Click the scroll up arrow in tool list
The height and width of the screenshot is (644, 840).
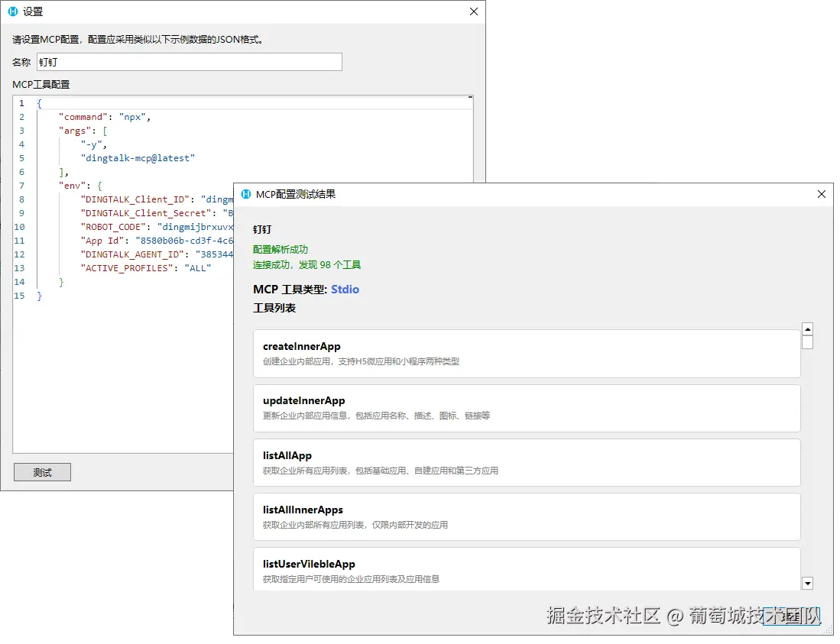807,328
